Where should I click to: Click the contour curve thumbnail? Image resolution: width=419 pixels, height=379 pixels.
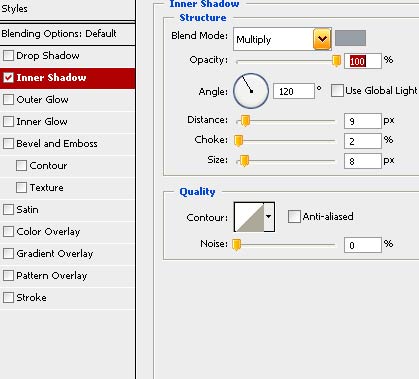pos(249,217)
